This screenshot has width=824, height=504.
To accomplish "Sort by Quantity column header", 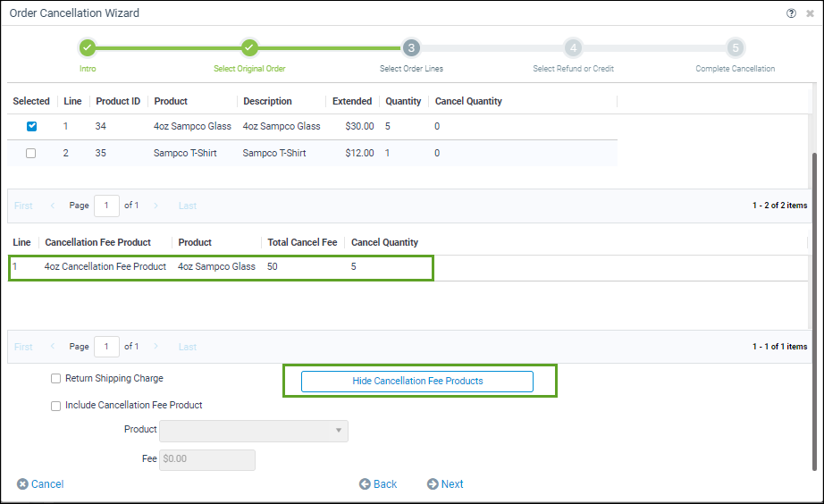I will [x=403, y=101].
